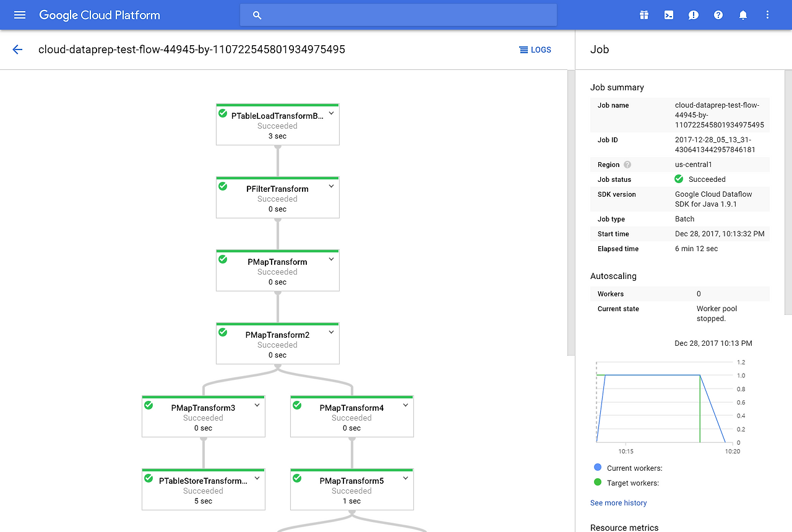
Task: Activate the Cloud Shell terminal
Action: 669,15
